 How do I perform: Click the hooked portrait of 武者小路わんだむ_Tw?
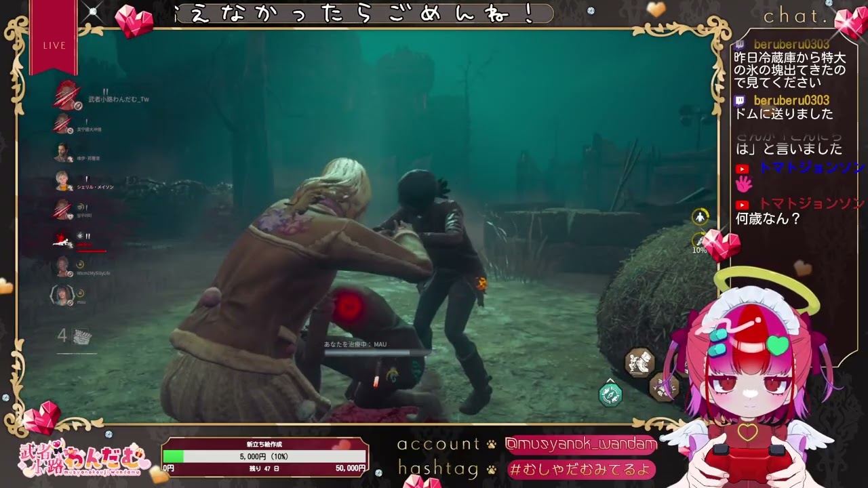[66, 95]
